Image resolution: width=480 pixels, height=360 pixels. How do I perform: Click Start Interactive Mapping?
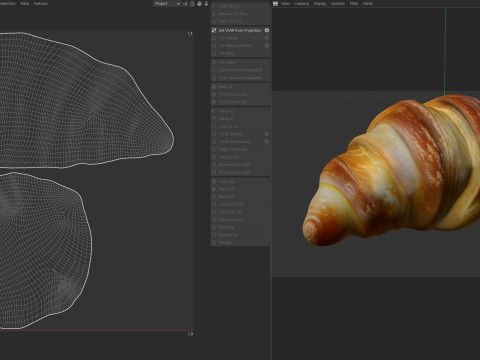click(x=240, y=70)
